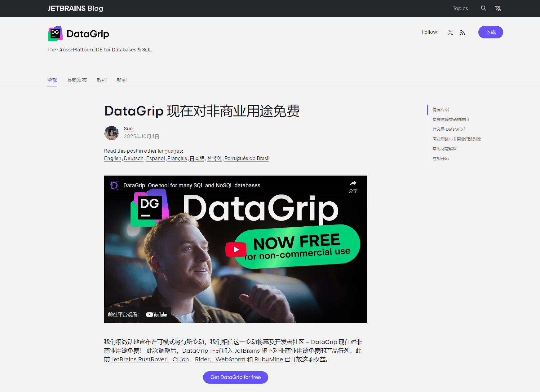
Task: Click the article title heading
Action: [x=202, y=111]
